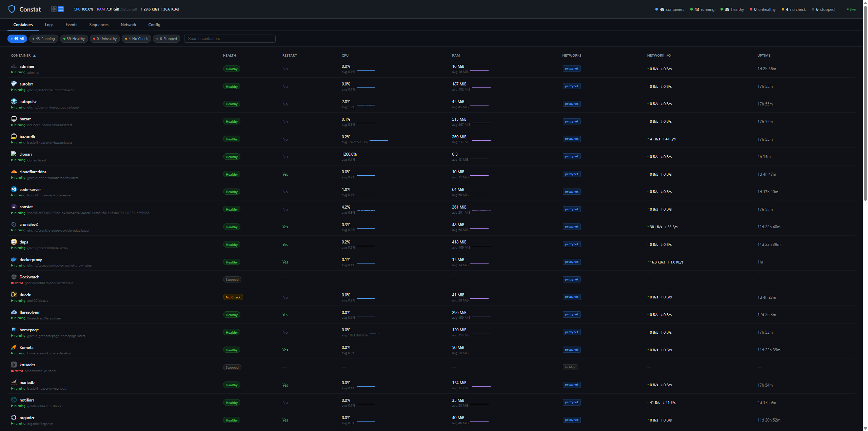The height and width of the screenshot is (431, 868).
Task: Open the Containers tab
Action: [x=23, y=25]
